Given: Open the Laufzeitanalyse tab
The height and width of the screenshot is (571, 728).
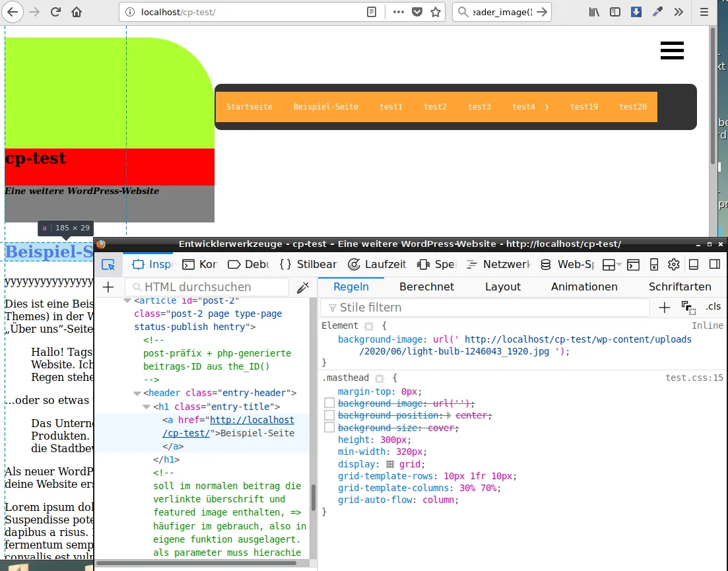Looking at the screenshot, I should pyautogui.click(x=377, y=265).
